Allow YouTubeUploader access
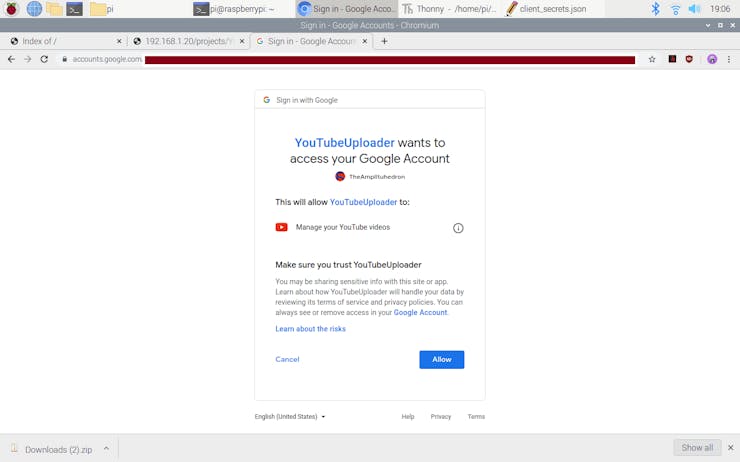This screenshot has height=462, width=740. click(x=441, y=360)
